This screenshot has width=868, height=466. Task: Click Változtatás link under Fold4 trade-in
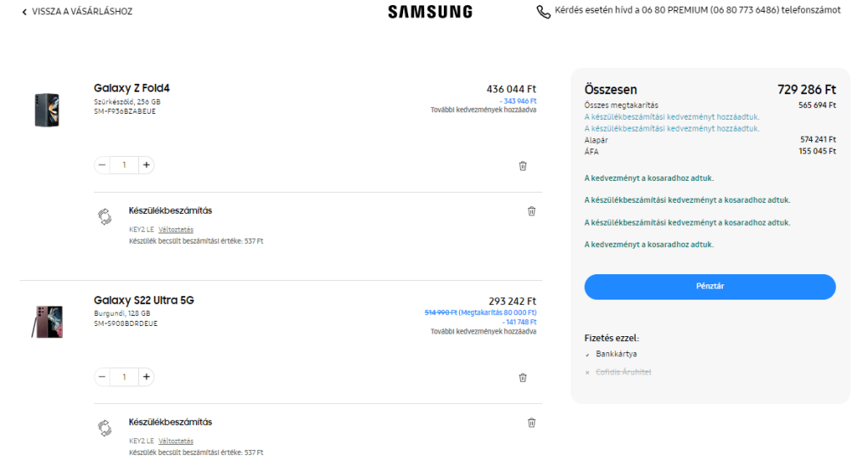pyautogui.click(x=176, y=229)
